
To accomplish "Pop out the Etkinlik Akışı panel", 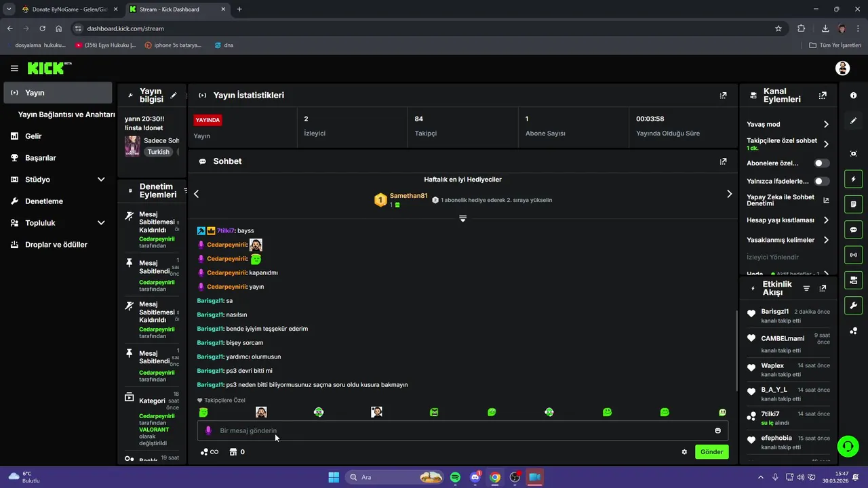I will (823, 288).
